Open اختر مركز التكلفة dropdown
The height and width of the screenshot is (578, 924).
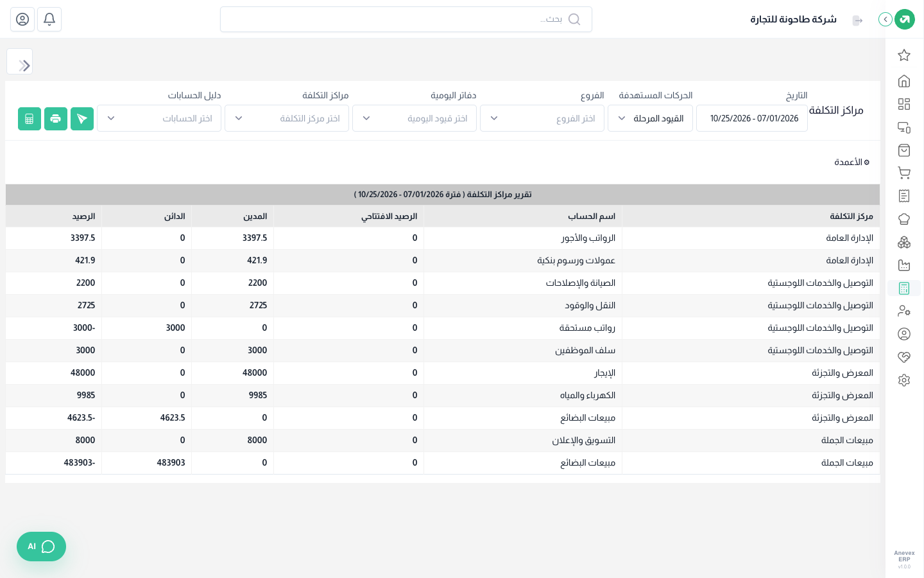click(x=287, y=118)
